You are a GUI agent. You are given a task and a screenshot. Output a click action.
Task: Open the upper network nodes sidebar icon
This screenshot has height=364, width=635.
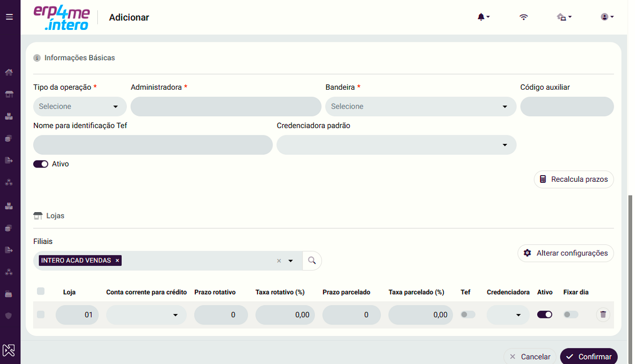click(x=9, y=183)
